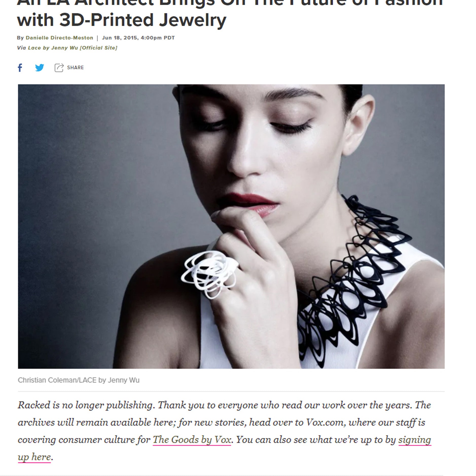Click the 'By' label before author name
Image resolution: width=476 pixels, height=476 pixels.
tap(20, 38)
